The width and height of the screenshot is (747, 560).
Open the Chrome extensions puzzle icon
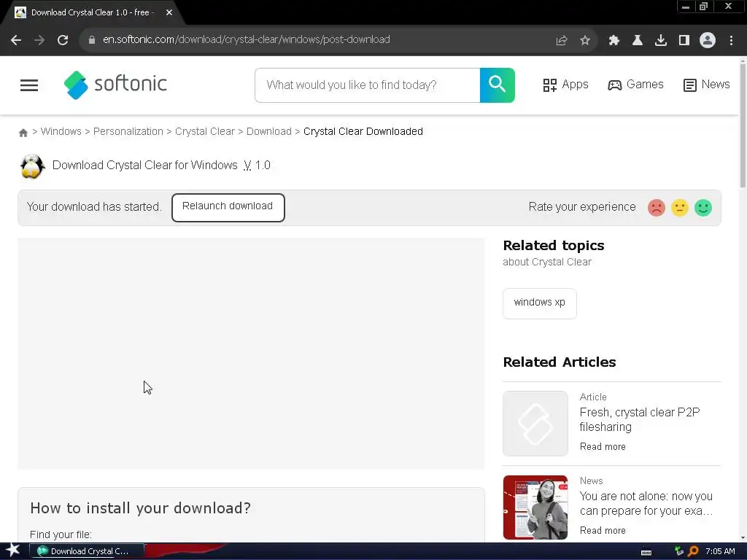[614, 41]
